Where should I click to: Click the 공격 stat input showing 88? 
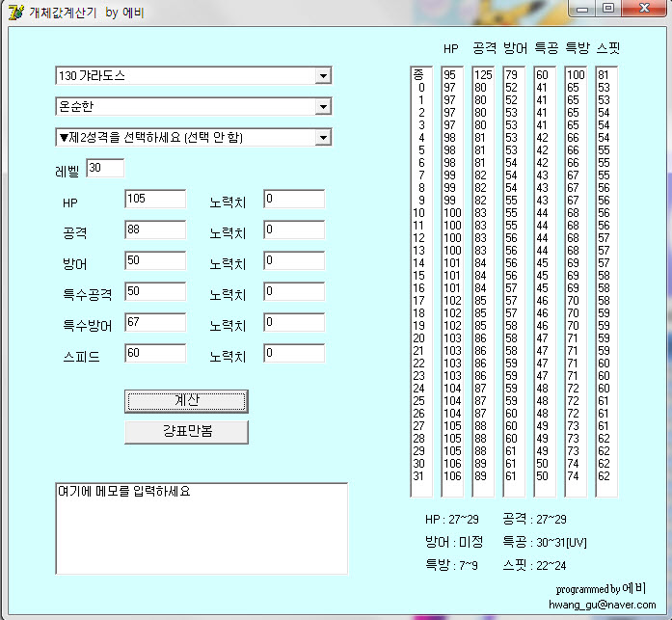click(x=154, y=229)
